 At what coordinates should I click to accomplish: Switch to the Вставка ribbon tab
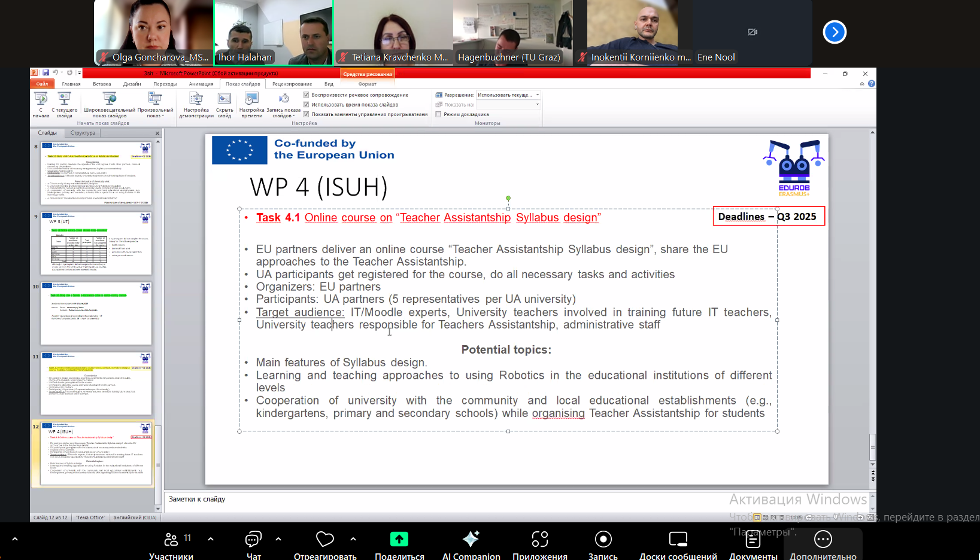[x=102, y=84]
